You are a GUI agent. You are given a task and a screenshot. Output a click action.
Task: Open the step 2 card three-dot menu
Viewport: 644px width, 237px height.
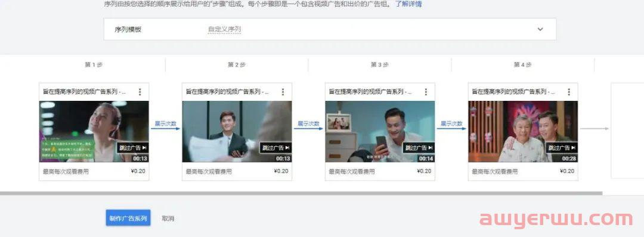tap(283, 92)
